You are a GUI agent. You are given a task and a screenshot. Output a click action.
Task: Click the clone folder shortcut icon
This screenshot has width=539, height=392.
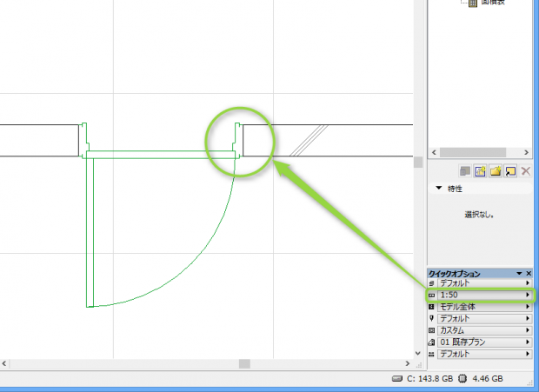pos(510,170)
